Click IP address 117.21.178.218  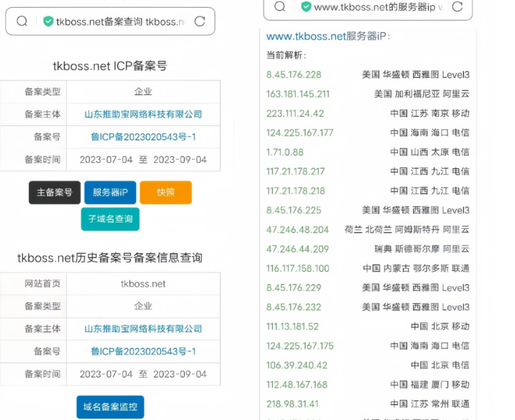pyautogui.click(x=295, y=191)
